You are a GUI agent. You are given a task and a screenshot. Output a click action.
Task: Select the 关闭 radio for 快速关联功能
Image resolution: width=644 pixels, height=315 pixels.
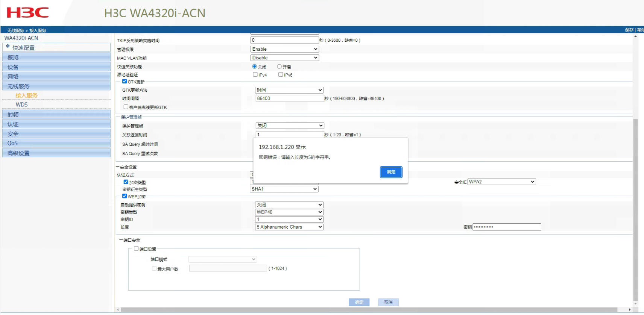tap(255, 67)
